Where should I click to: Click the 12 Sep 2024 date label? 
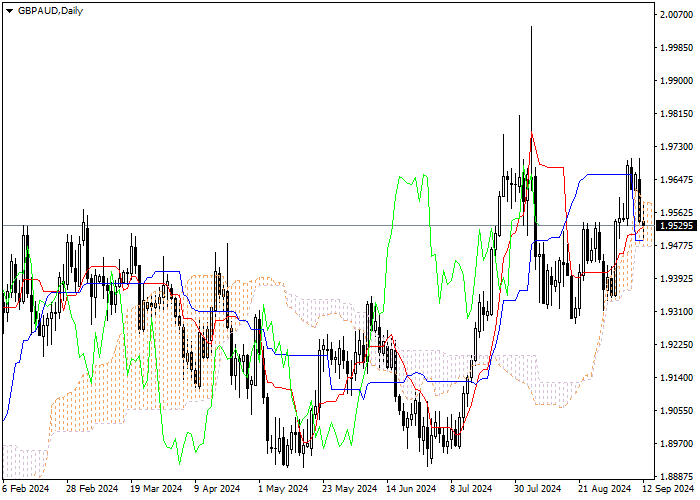(x=668, y=489)
